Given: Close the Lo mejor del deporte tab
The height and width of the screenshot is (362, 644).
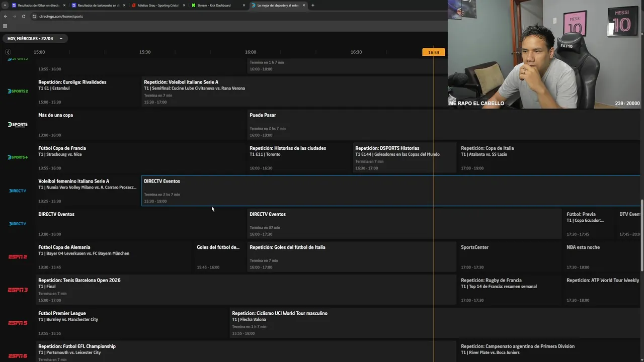Looking at the screenshot, I should [304, 6].
